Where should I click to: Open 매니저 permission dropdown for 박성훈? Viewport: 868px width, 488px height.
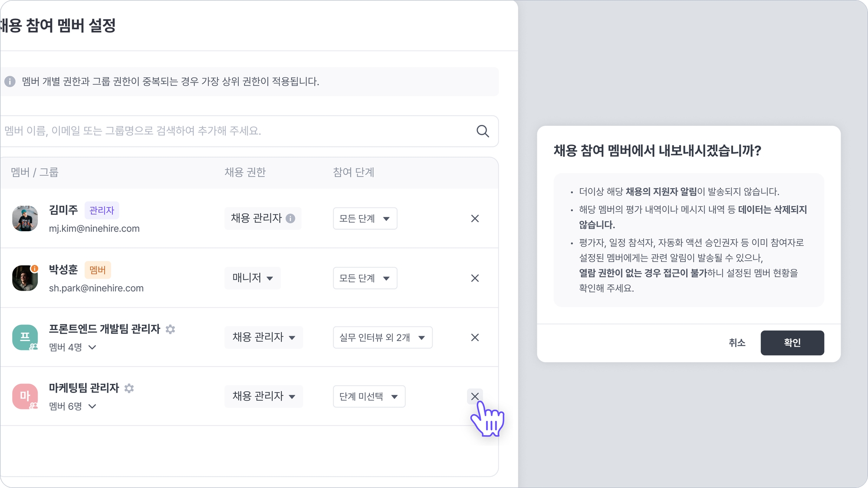tap(253, 278)
